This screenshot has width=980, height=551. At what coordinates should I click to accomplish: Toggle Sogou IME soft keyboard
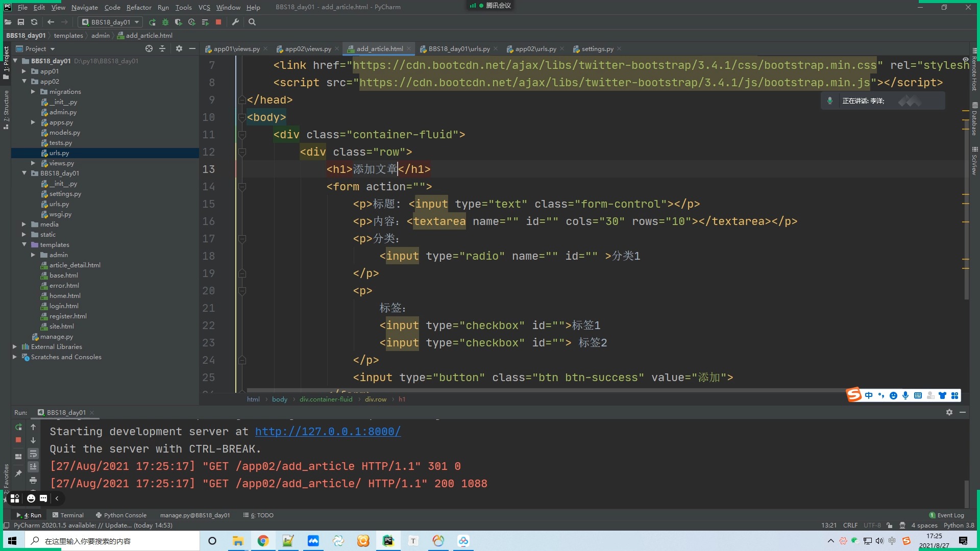[x=918, y=395]
